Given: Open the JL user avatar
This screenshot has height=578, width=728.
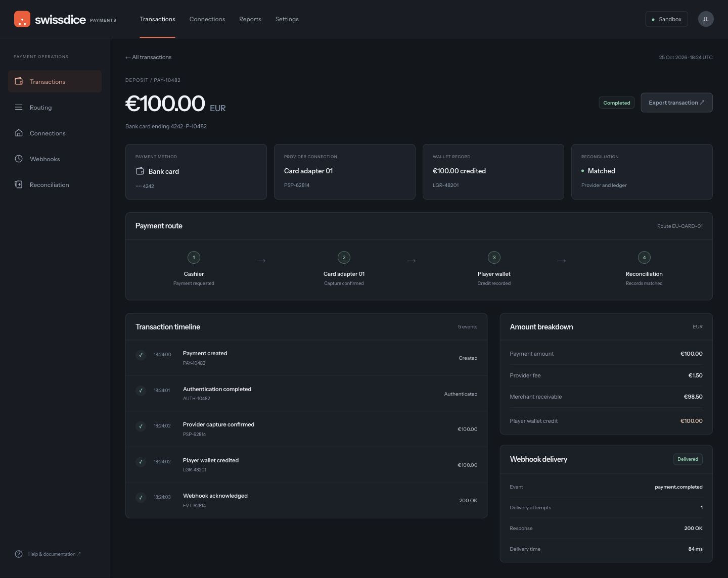Looking at the screenshot, I should tap(706, 19).
